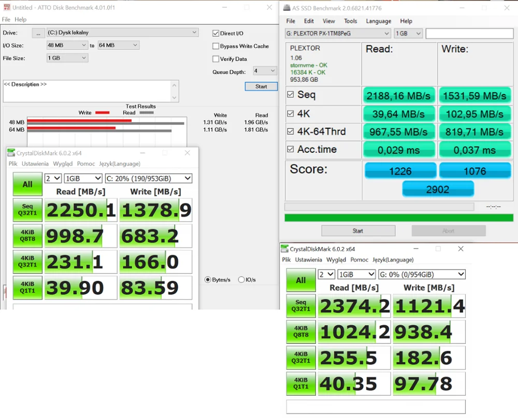
Task: Open test count dropdown in left CrystalDiskMark
Action: point(53,178)
